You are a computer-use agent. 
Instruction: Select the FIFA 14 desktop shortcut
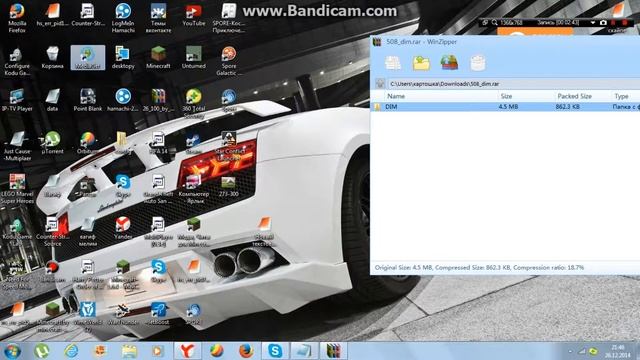(158, 143)
